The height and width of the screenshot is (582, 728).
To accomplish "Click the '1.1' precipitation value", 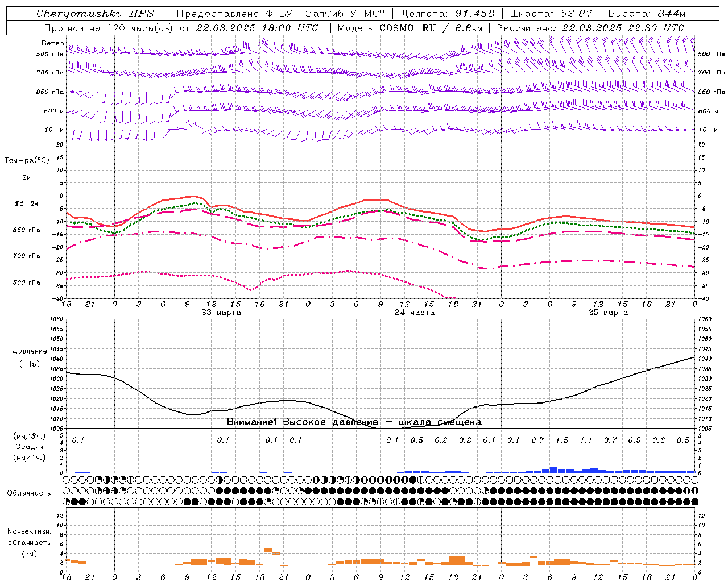I will click(586, 440).
